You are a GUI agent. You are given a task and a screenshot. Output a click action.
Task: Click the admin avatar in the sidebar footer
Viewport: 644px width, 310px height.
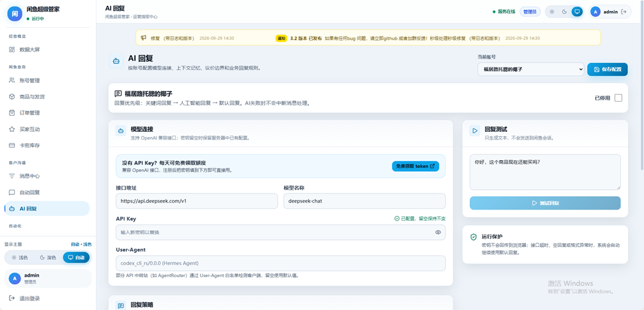click(15, 278)
